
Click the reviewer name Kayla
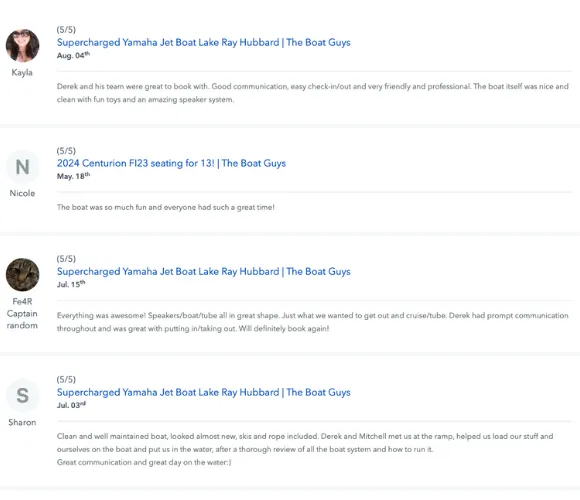pos(22,72)
